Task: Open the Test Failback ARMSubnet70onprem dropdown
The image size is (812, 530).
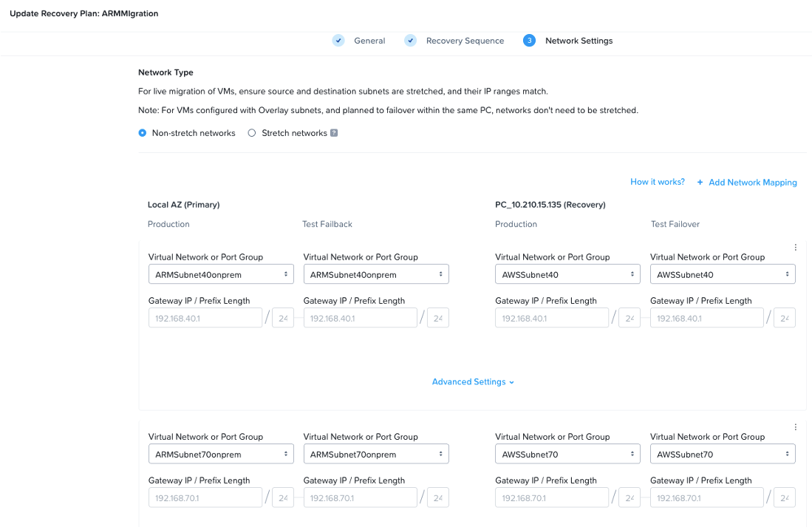Action: 376,455
